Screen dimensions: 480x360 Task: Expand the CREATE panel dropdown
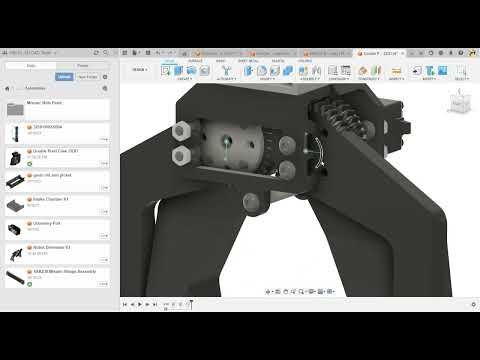coord(185,79)
